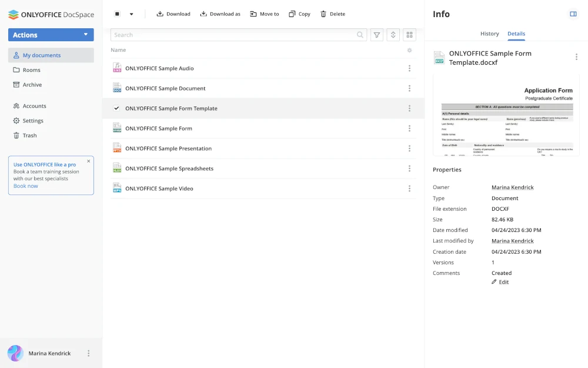Click the Sample Audio file icon
Image resolution: width=588 pixels, height=368 pixels.
pos(117,68)
